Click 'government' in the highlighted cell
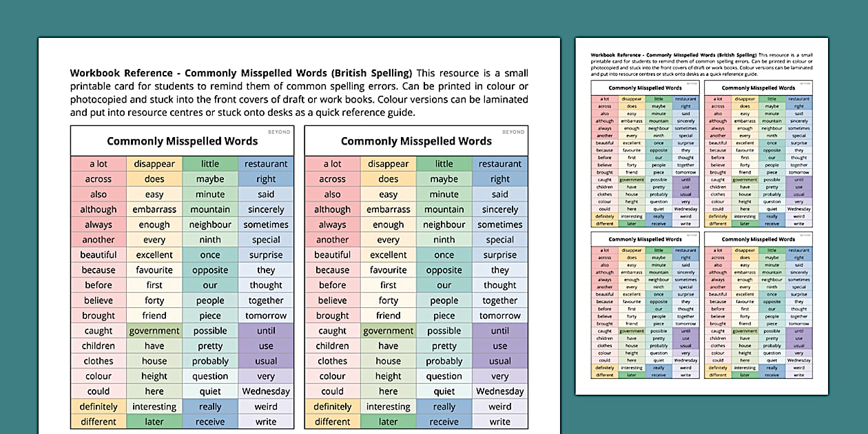868x434 pixels. coord(154,330)
